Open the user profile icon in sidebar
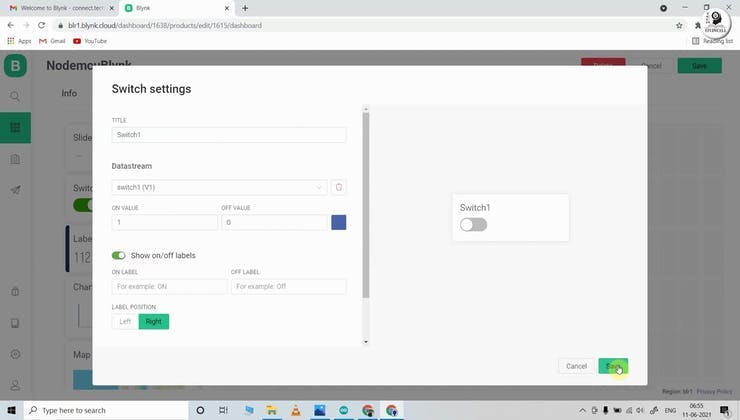Screen dimensions: 740x420 (x=15, y=385)
